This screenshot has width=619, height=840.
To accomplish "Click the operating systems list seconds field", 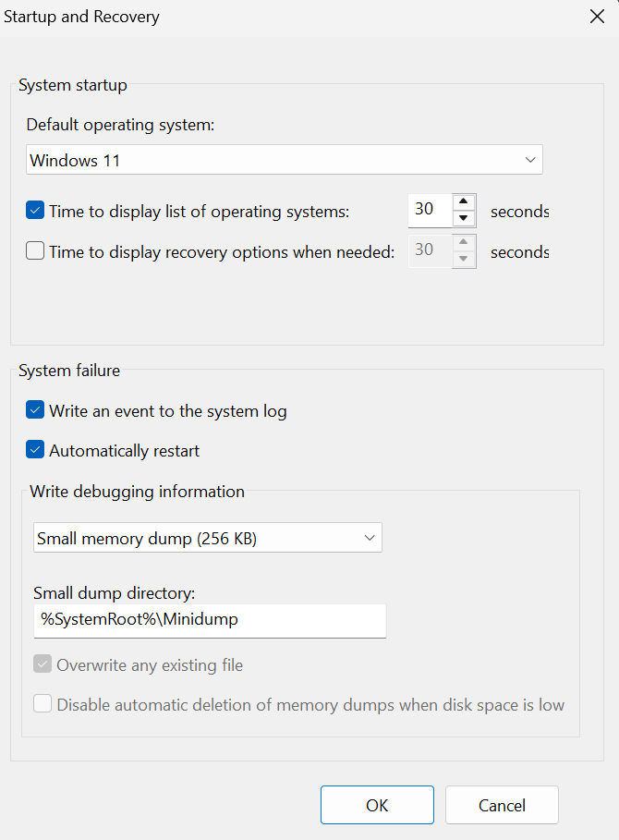I will [430, 210].
